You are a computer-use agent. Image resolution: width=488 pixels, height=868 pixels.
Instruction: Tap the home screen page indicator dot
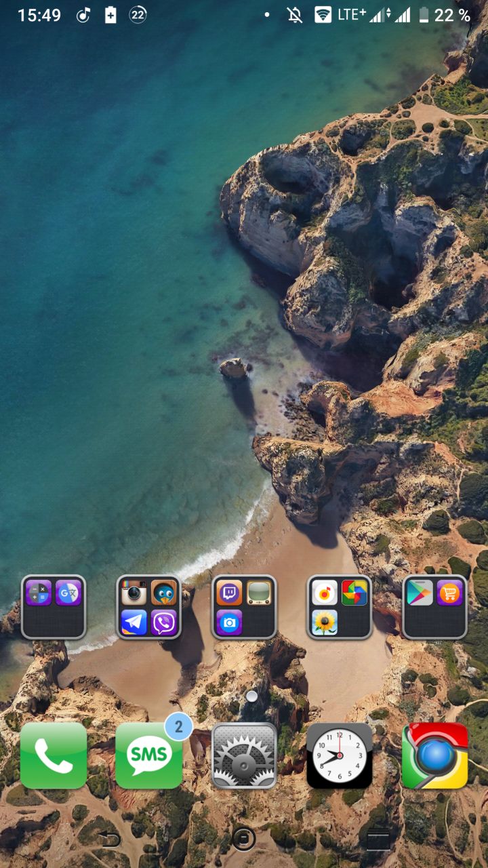click(251, 696)
